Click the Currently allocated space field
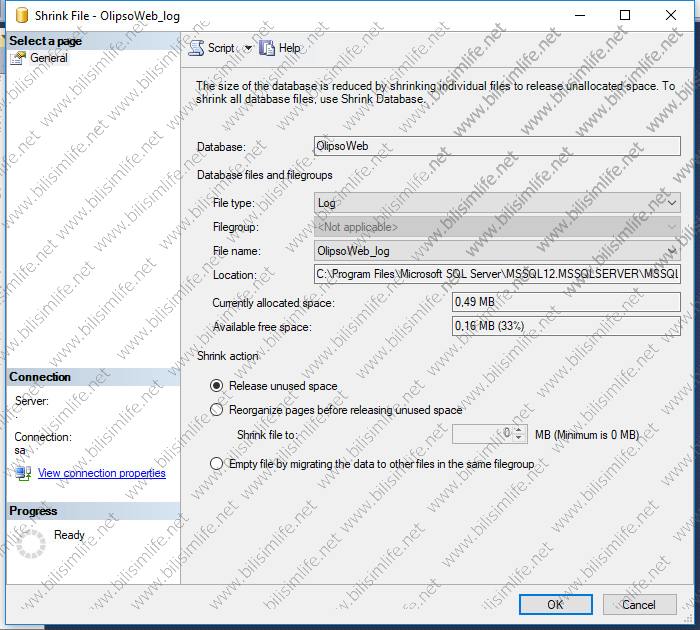Viewport: 700px width, 630px height. coord(566,302)
